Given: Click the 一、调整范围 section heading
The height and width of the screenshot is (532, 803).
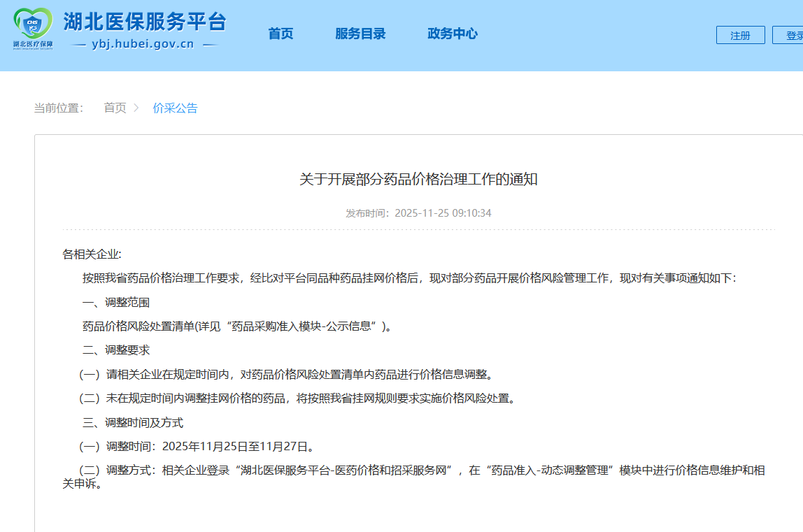Looking at the screenshot, I should coord(116,302).
